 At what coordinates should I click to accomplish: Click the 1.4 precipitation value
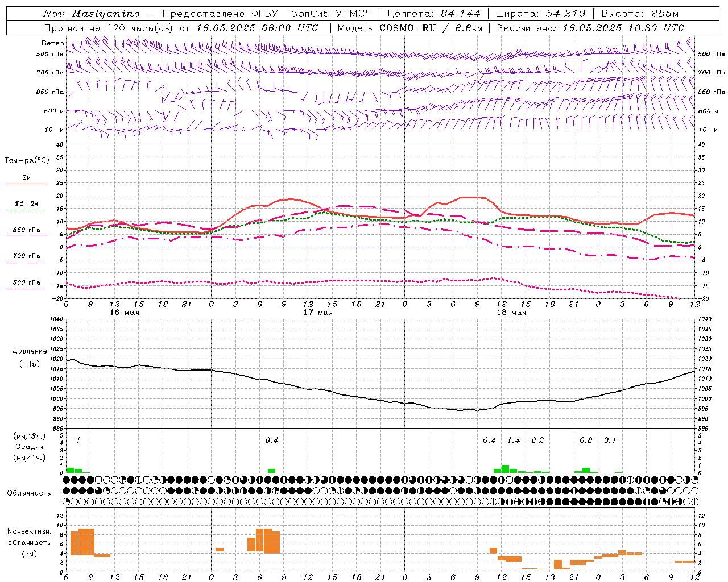514,440
